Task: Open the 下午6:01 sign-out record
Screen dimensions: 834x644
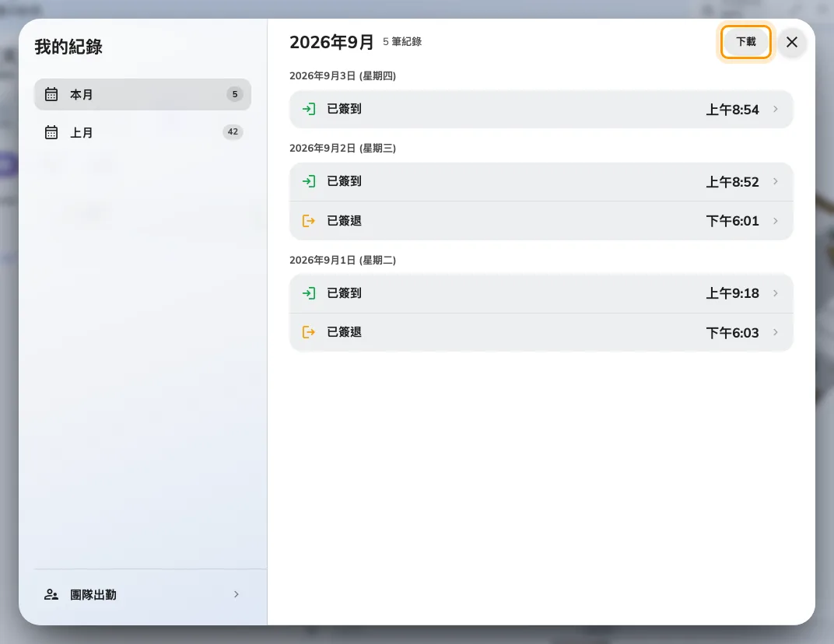Action: pyautogui.click(x=541, y=221)
